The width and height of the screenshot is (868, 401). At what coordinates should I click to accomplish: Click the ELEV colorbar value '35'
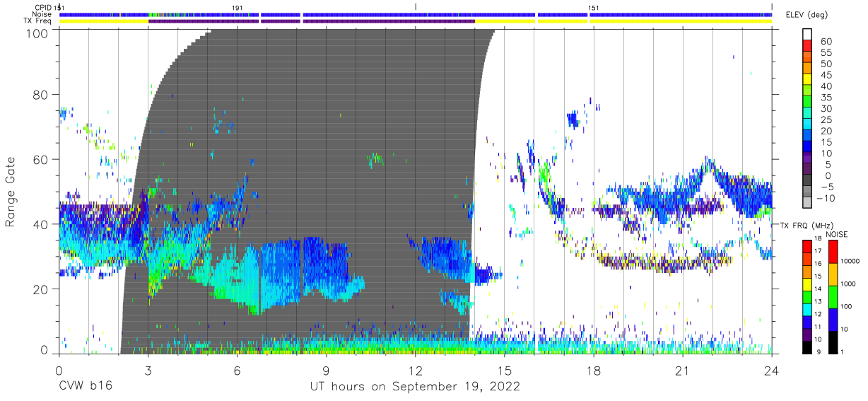[x=826, y=98]
